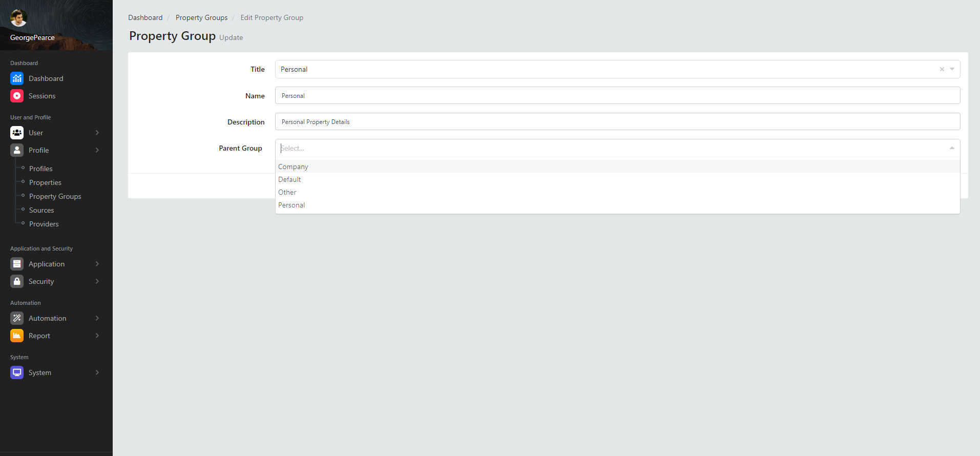Pick the Other parent group option

pos(287,192)
